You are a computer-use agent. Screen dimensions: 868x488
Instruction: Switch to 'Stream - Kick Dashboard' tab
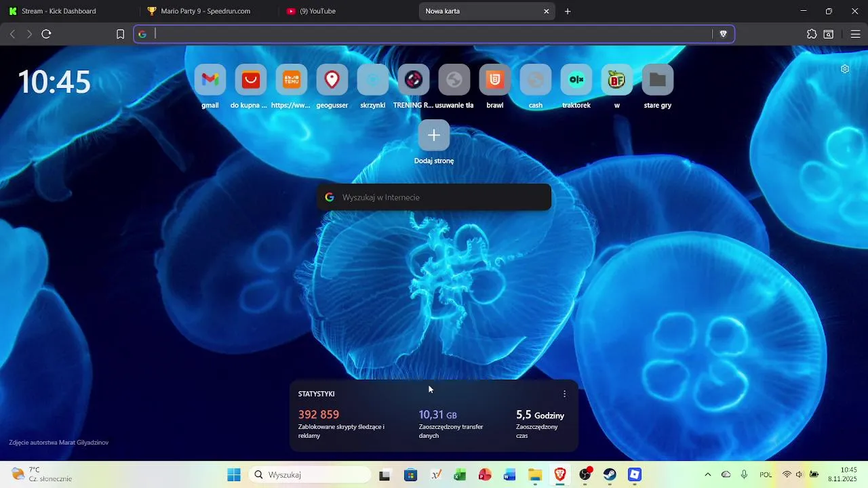point(71,11)
